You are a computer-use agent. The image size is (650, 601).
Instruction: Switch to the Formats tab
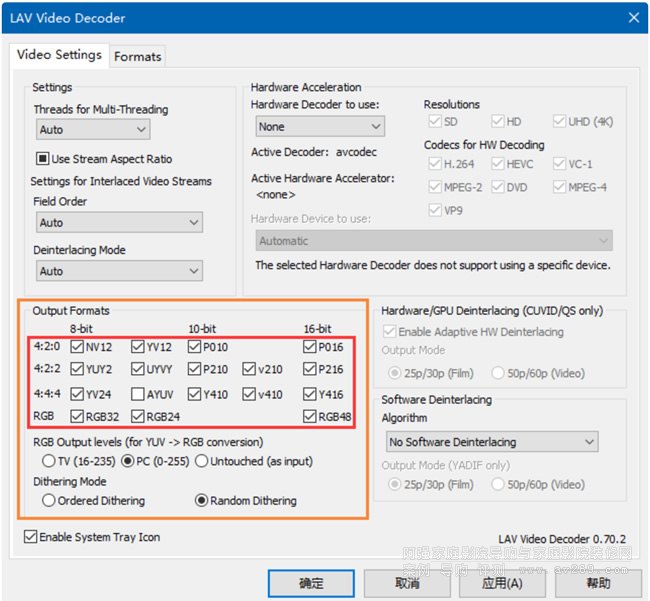pyautogui.click(x=138, y=56)
